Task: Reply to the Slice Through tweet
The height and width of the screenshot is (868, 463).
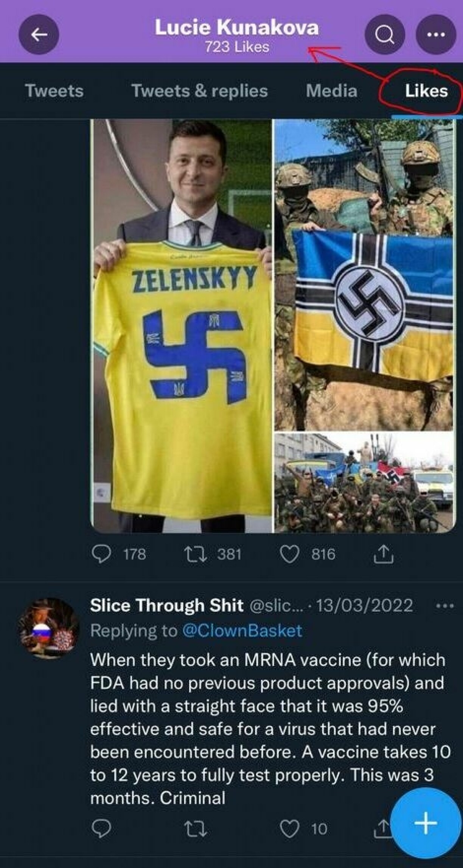Action: point(101,828)
